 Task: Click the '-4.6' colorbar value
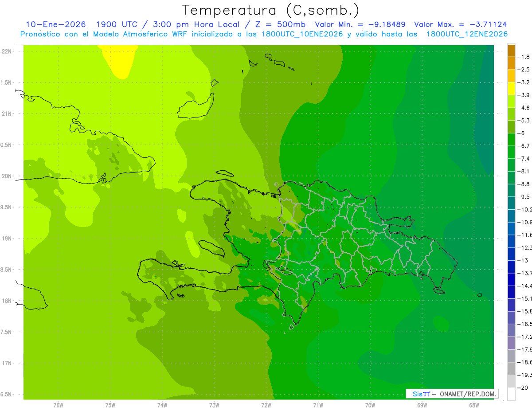524,108
